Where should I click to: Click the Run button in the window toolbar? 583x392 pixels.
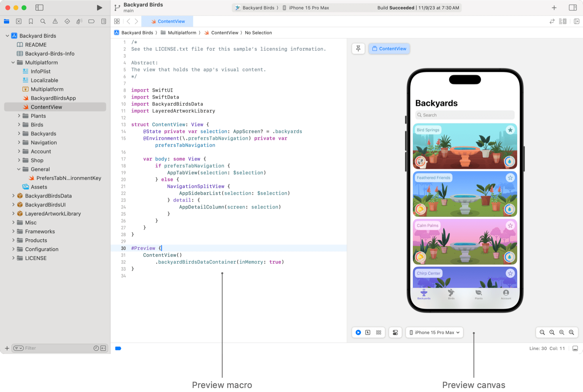point(99,7)
